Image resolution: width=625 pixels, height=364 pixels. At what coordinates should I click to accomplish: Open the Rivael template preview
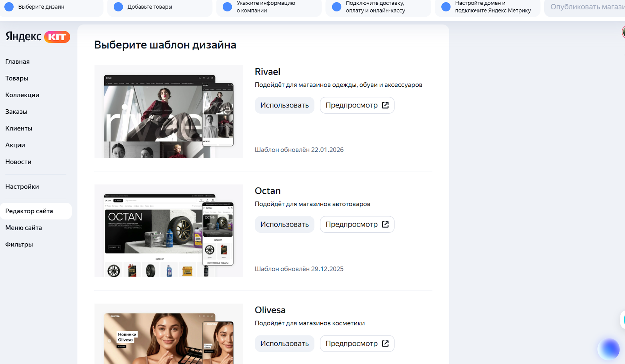(x=357, y=105)
